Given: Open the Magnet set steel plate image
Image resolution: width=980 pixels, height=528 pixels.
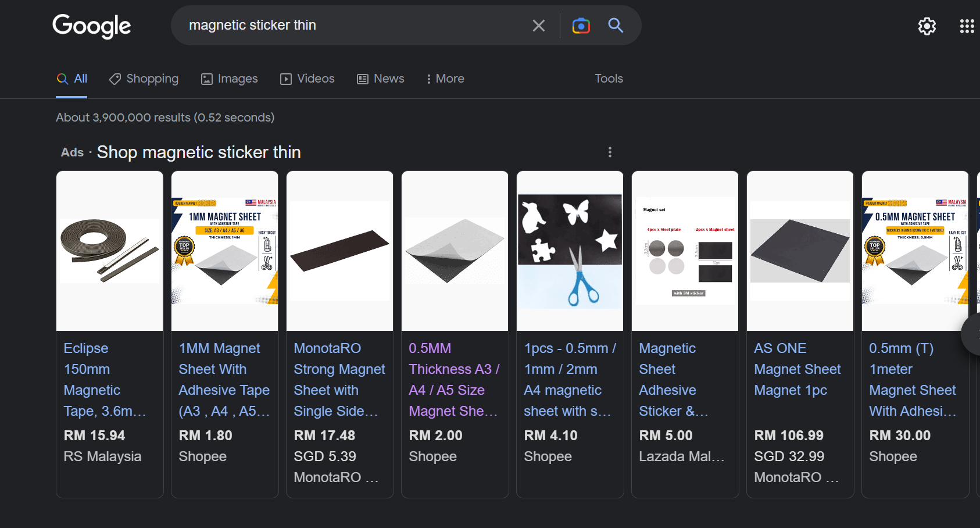Looking at the screenshot, I should tap(685, 251).
